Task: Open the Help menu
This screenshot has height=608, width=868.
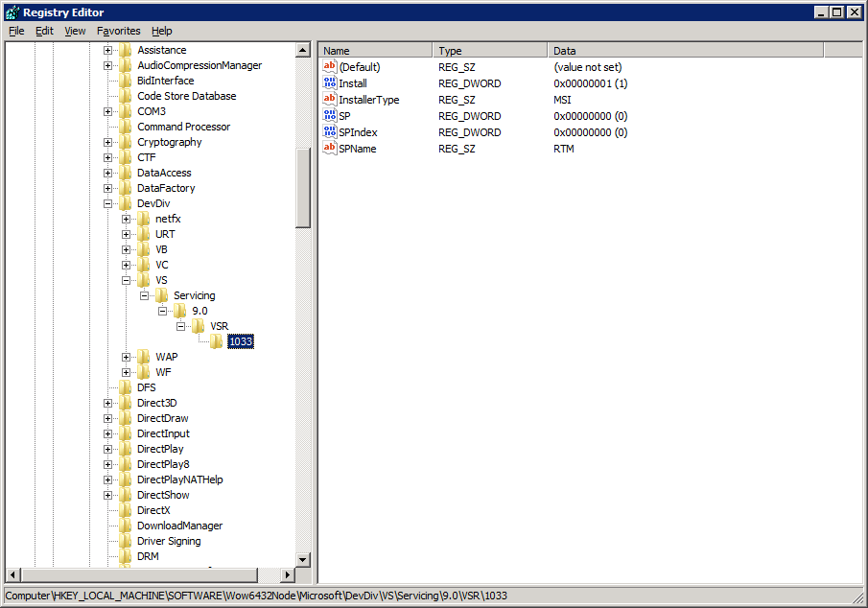Action: coord(162,31)
